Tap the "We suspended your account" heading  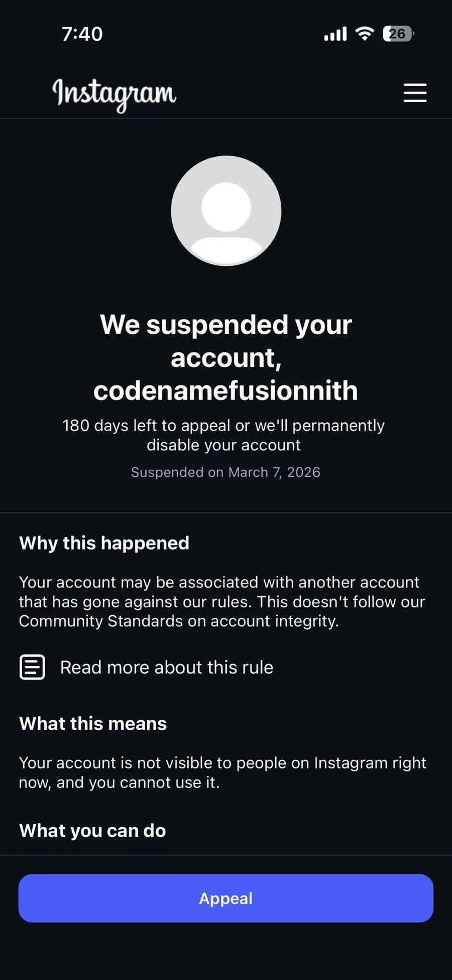226,341
